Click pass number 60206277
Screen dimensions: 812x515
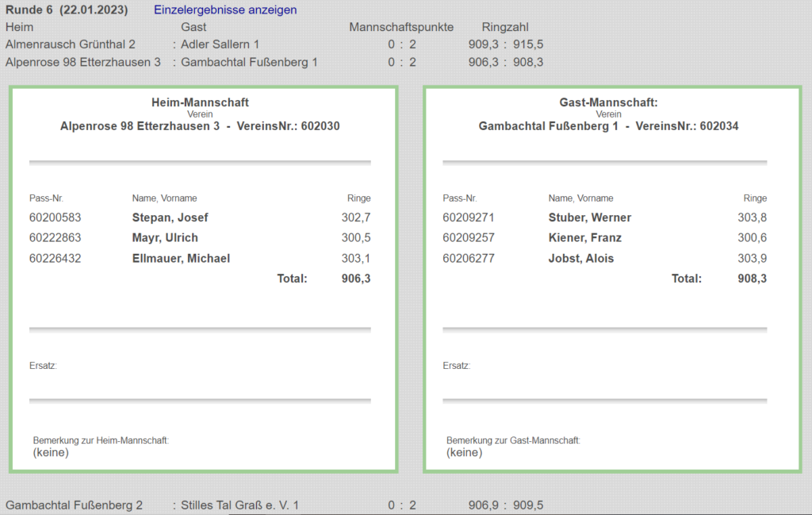point(469,259)
